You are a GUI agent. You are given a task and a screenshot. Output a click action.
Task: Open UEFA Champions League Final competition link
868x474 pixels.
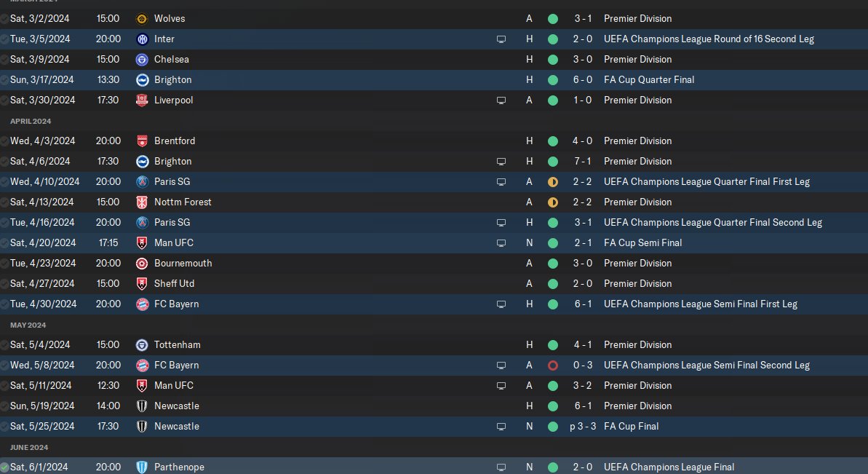(669, 467)
